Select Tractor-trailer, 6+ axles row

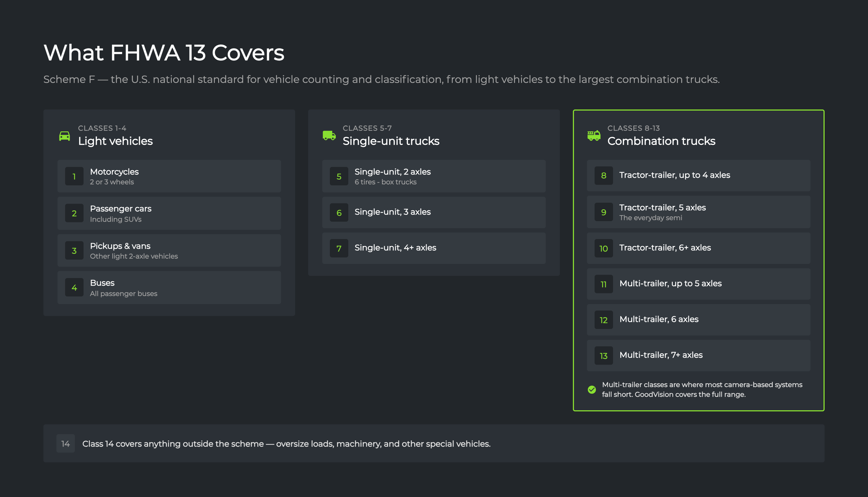[698, 248]
